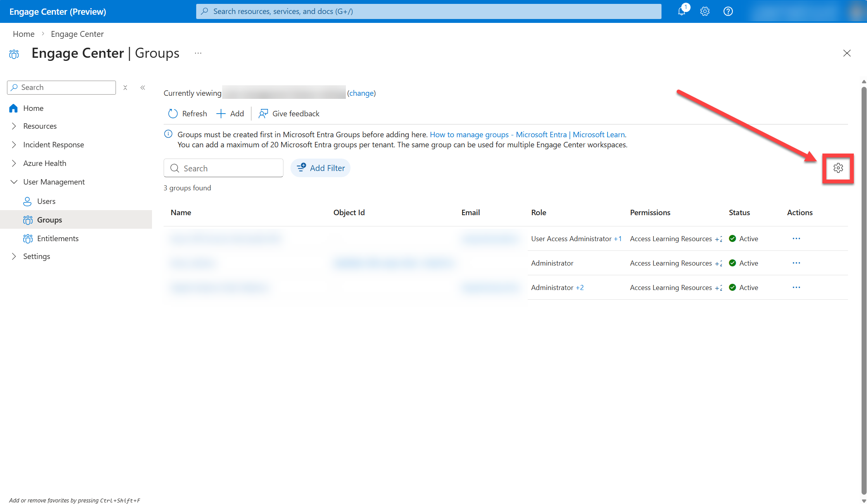Screen dimensions: 867x504
Task: Expand the Settings section
Action: click(x=14, y=256)
